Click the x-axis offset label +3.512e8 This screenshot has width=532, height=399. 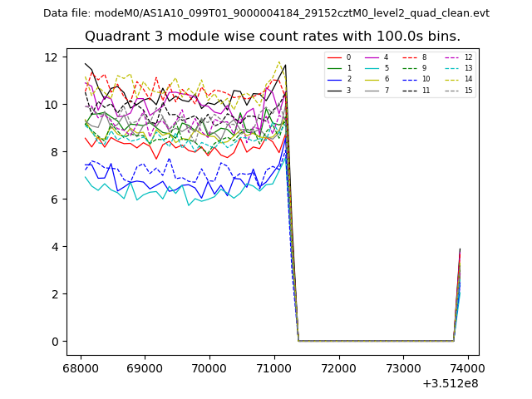(451, 383)
